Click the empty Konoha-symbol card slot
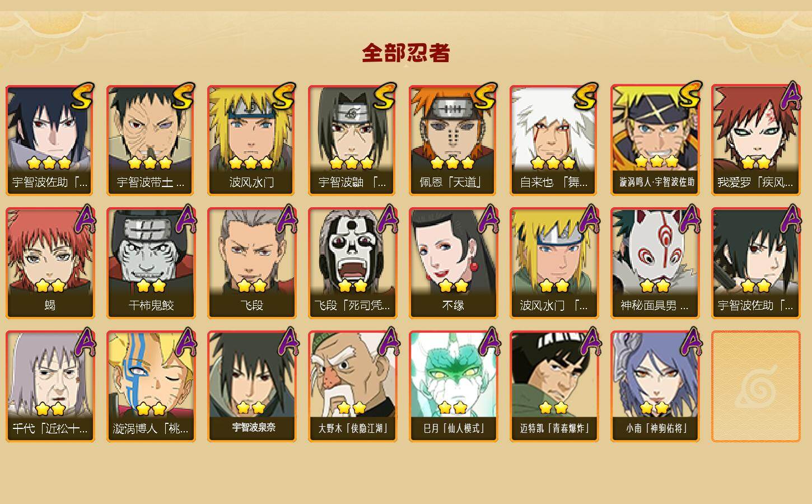812x504 pixels. [755, 386]
